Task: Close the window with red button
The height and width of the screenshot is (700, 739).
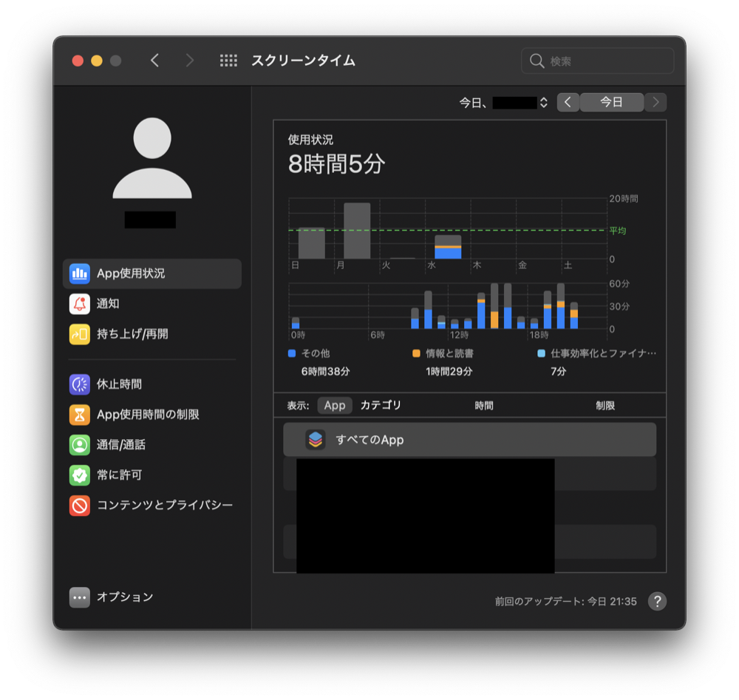Action: 78,61
